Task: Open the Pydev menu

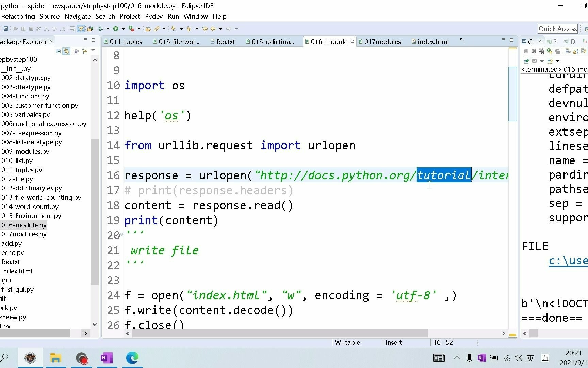Action: 154,16
